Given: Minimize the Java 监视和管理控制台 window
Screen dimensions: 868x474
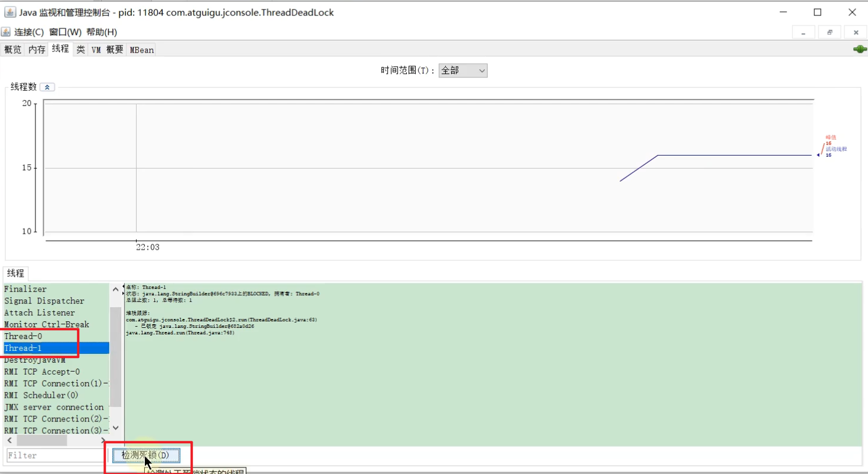Looking at the screenshot, I should tap(783, 12).
